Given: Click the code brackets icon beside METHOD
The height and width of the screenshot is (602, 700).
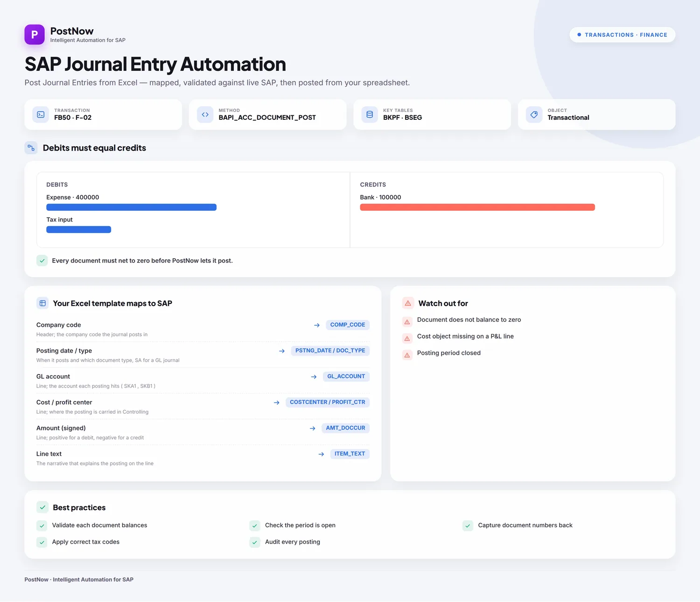Looking at the screenshot, I should coord(205,114).
